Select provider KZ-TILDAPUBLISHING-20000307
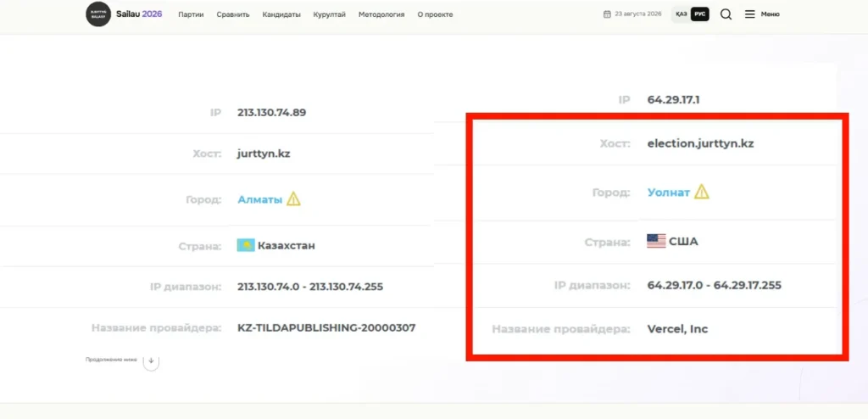The height and width of the screenshot is (419, 868). (326, 327)
